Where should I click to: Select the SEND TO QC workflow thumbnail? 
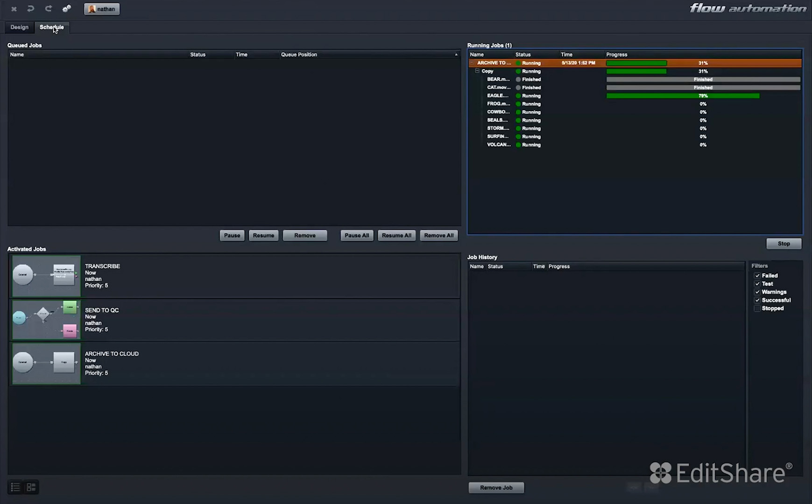point(46,320)
